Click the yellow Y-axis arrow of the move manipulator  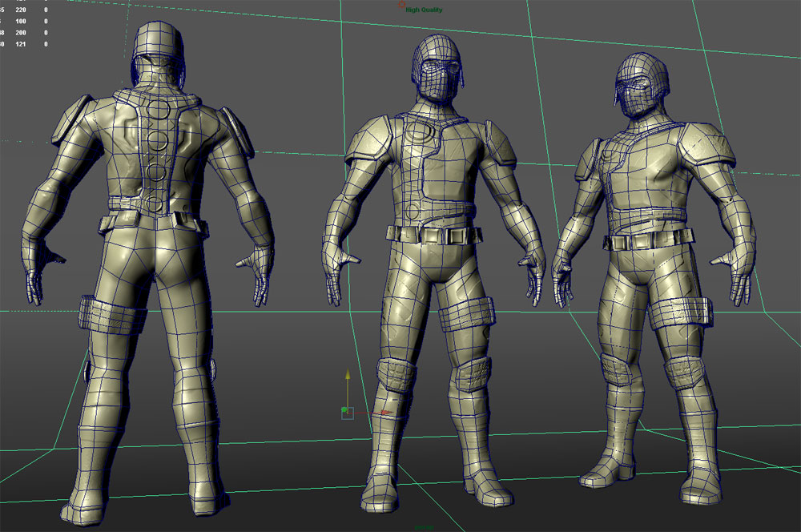pyautogui.click(x=348, y=375)
